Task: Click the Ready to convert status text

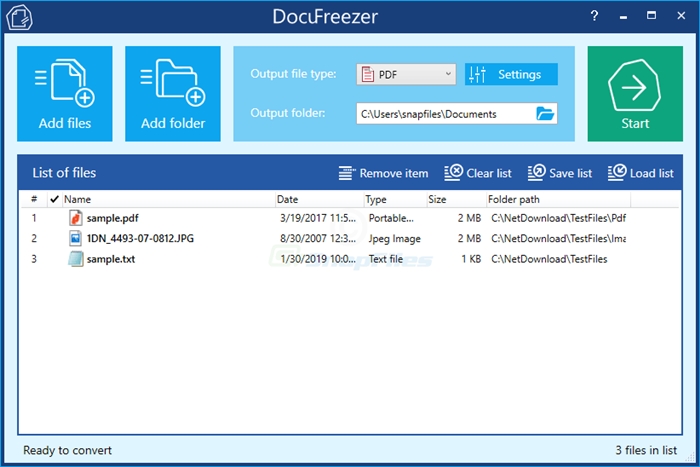Action: [67, 450]
